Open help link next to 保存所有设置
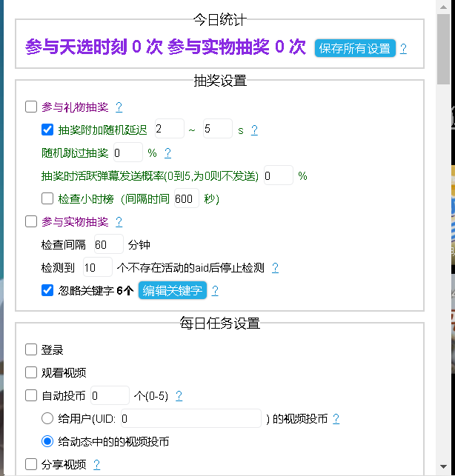Viewport: 455px width, 476px height. (x=403, y=49)
